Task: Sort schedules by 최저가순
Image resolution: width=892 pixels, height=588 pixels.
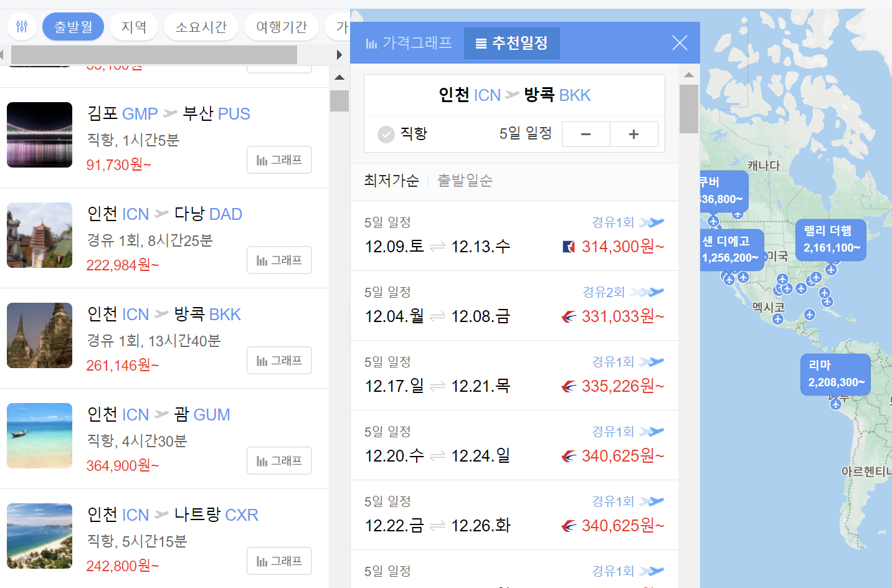Action: click(x=391, y=181)
